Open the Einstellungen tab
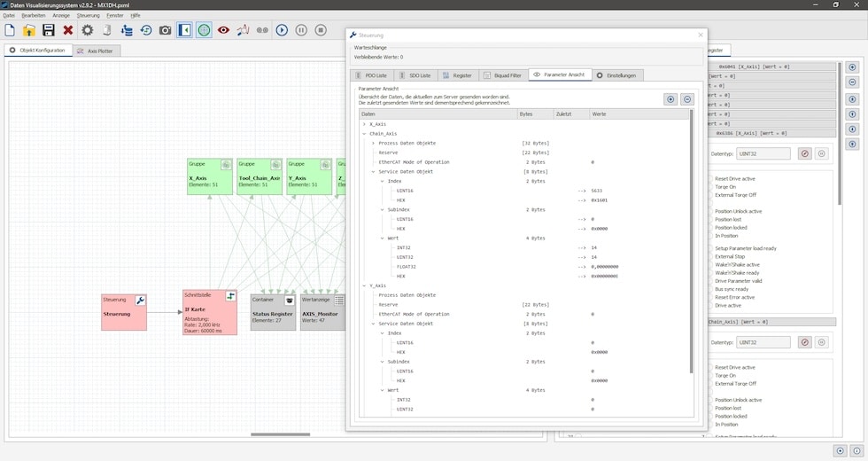The width and height of the screenshot is (868, 461). click(x=617, y=75)
